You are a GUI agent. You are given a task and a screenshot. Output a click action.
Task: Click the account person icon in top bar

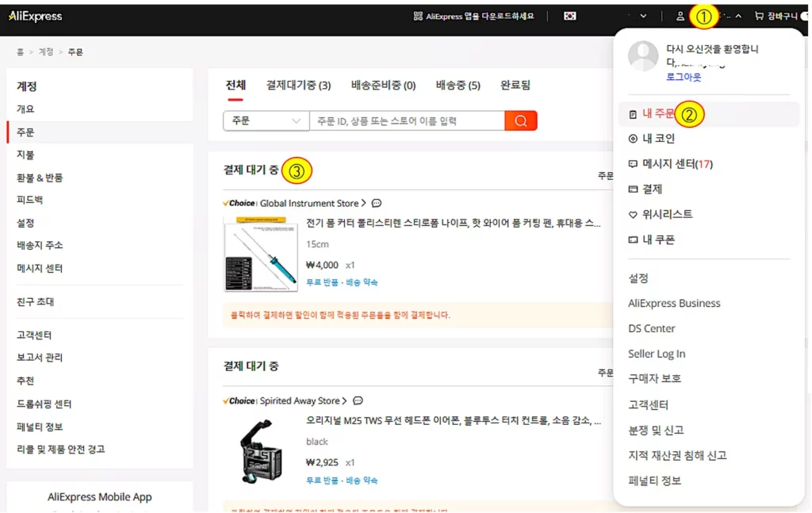click(680, 16)
